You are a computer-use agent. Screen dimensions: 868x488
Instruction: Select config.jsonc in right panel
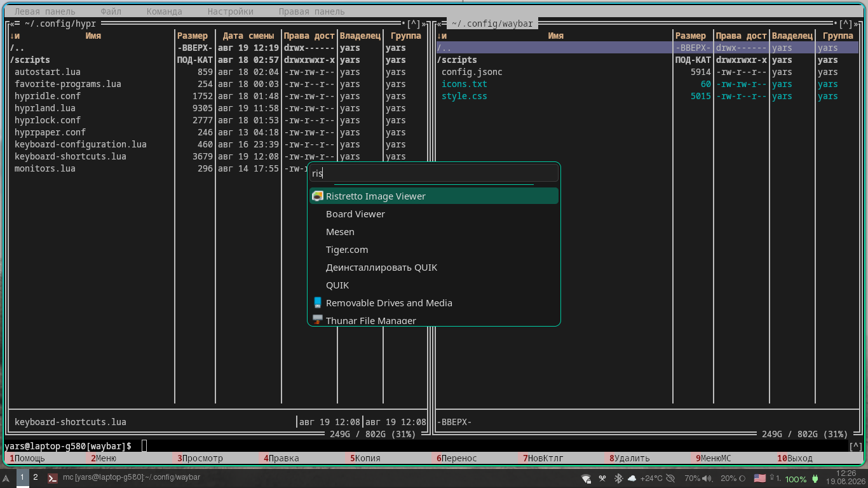click(x=473, y=72)
